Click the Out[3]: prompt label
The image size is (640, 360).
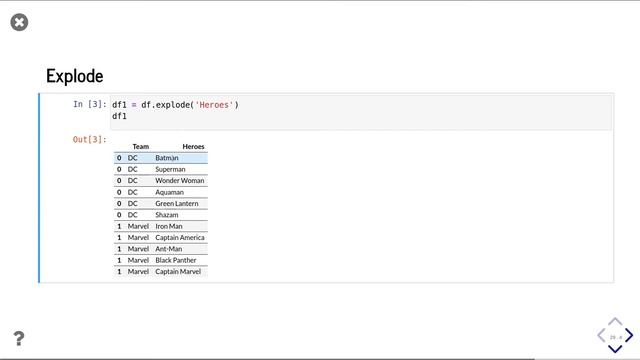point(90,140)
